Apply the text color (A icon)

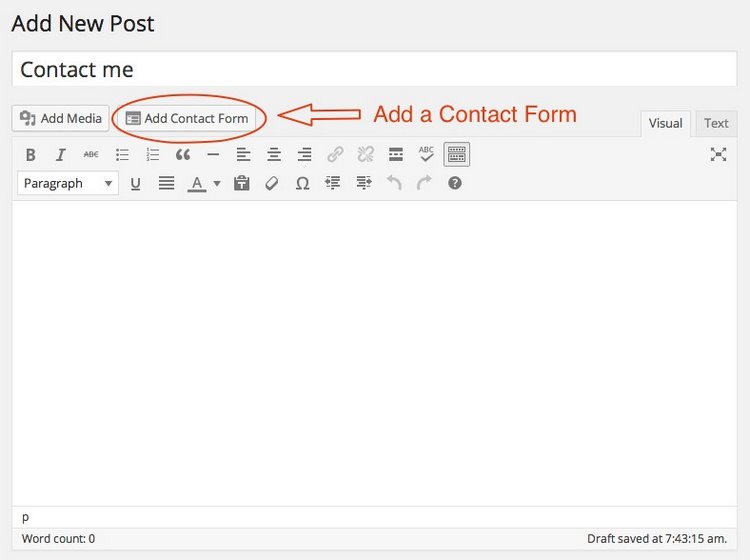(197, 184)
